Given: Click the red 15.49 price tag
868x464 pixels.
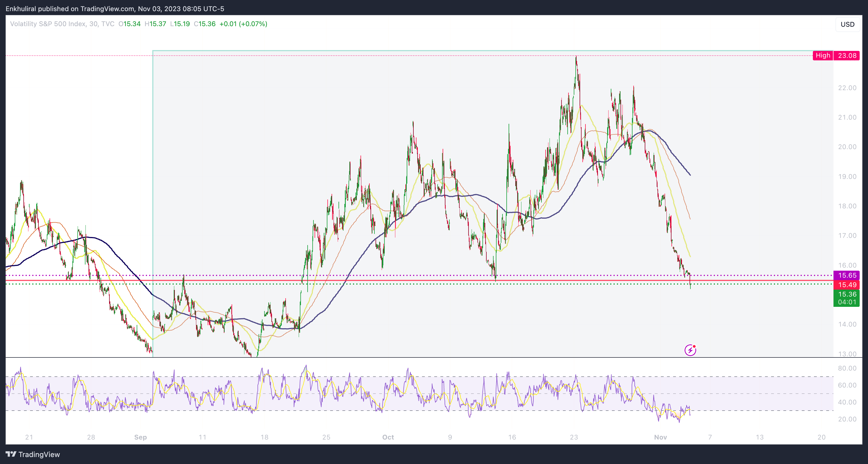Looking at the screenshot, I should 847,285.
